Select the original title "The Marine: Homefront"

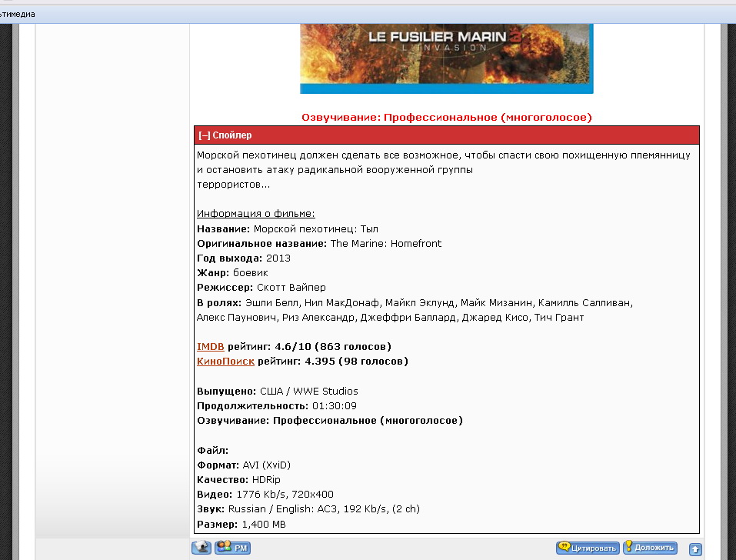click(x=386, y=244)
